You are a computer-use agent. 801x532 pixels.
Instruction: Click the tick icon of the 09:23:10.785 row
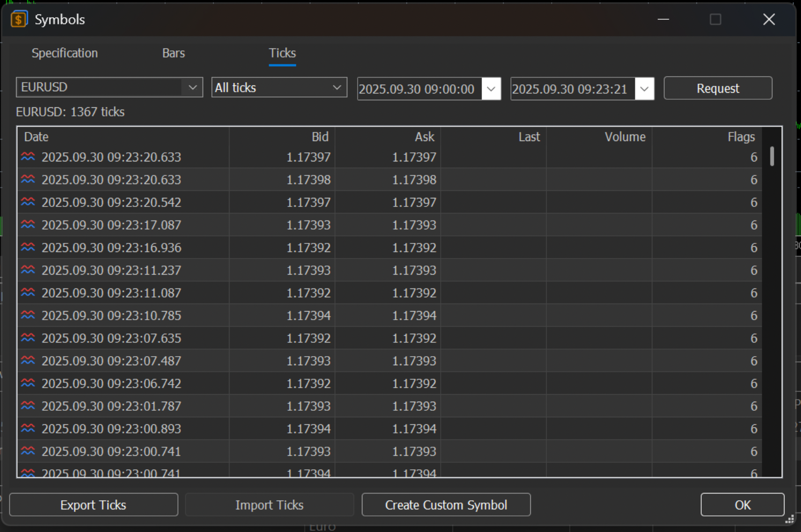click(x=28, y=315)
